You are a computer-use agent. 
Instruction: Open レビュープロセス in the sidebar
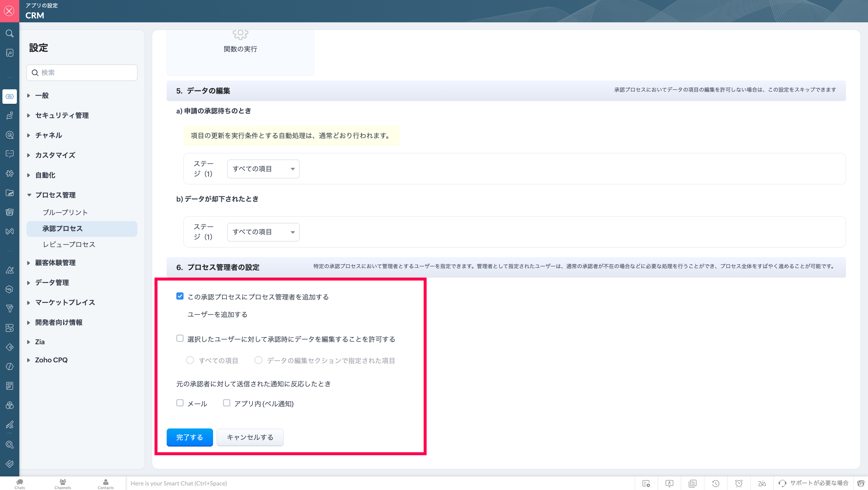(x=69, y=244)
